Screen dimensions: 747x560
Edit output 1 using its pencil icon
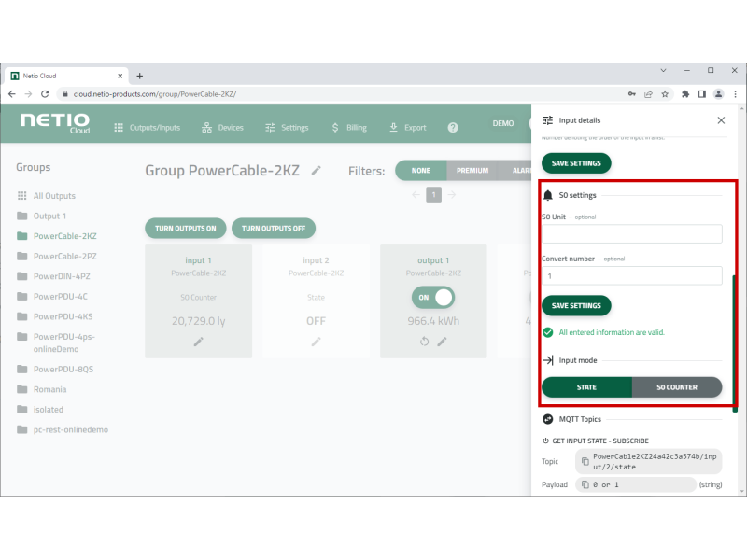coord(442,342)
